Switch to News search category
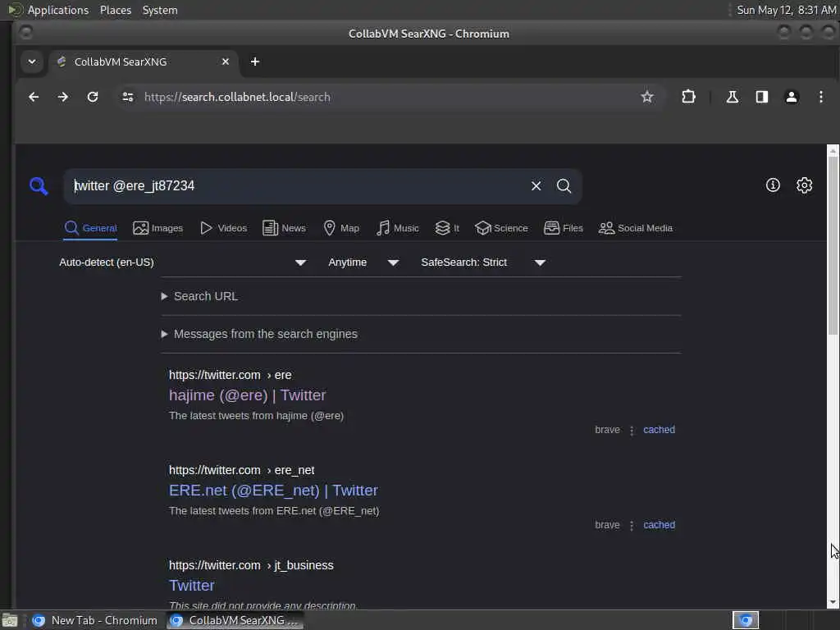 [285, 228]
